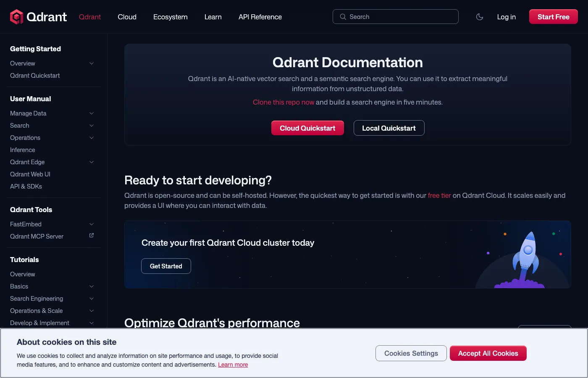588x378 pixels.
Task: Expand the Search sidebar chevron
Action: tap(92, 126)
